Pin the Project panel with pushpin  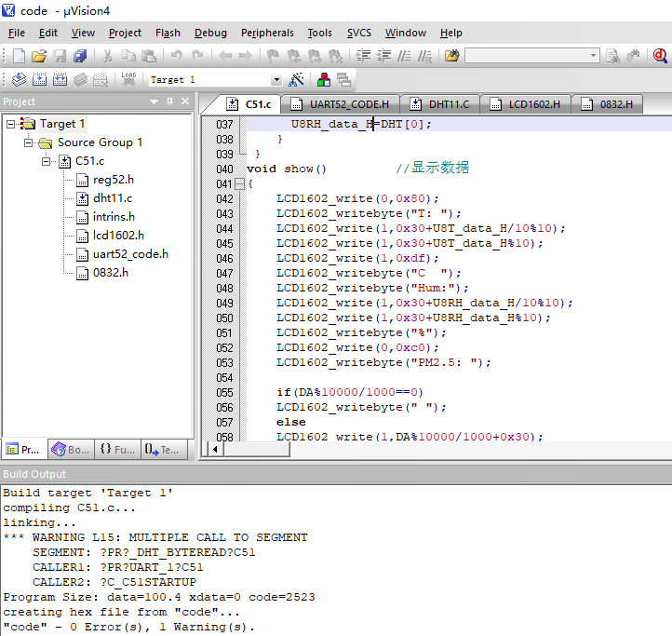point(169,101)
